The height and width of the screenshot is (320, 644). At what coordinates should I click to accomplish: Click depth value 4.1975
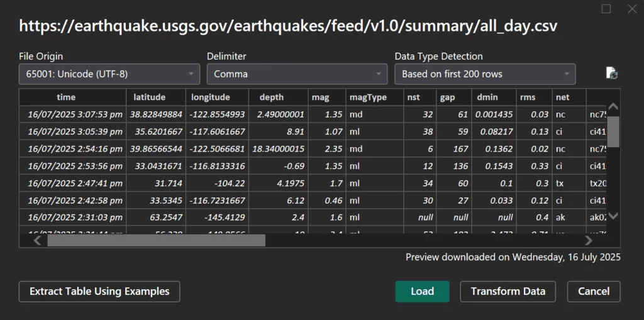[279, 183]
